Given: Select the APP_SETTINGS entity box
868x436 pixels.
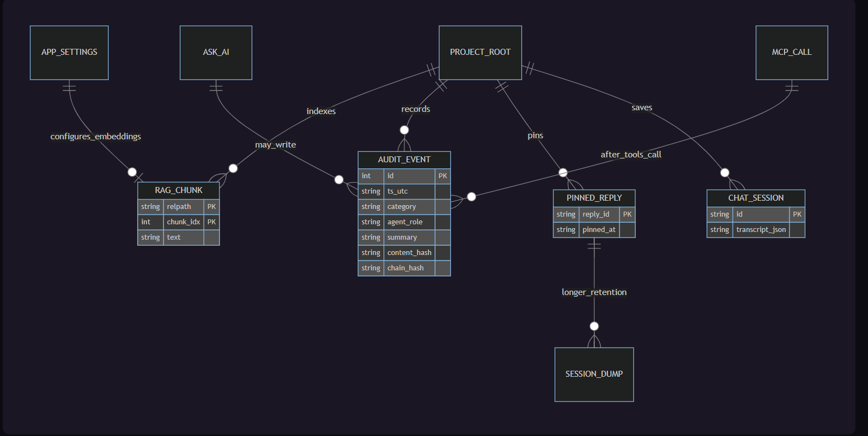Looking at the screenshot, I should click(x=69, y=53).
